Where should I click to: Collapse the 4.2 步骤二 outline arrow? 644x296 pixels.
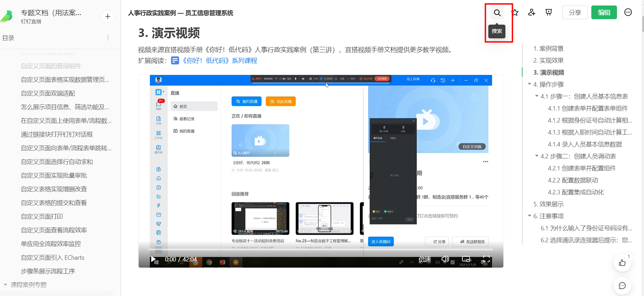tap(537, 156)
